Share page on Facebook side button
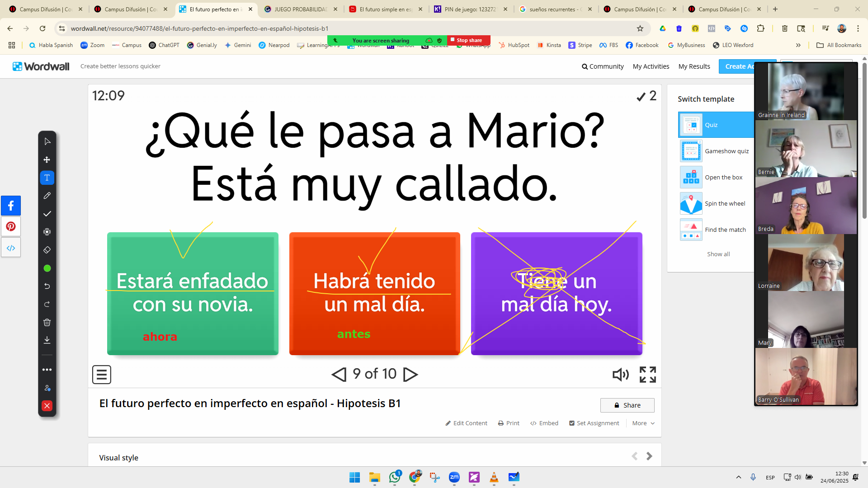 (11, 206)
